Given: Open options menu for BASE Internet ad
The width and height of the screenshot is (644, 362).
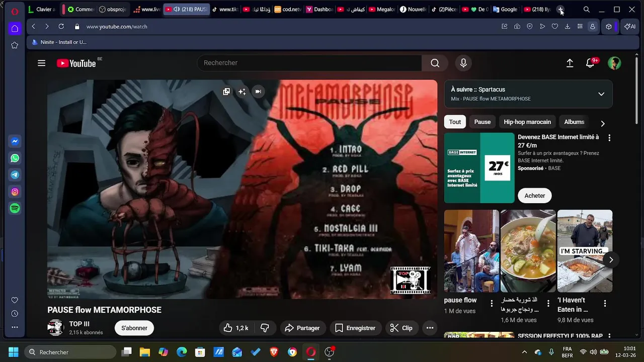Looking at the screenshot, I should click(609, 138).
